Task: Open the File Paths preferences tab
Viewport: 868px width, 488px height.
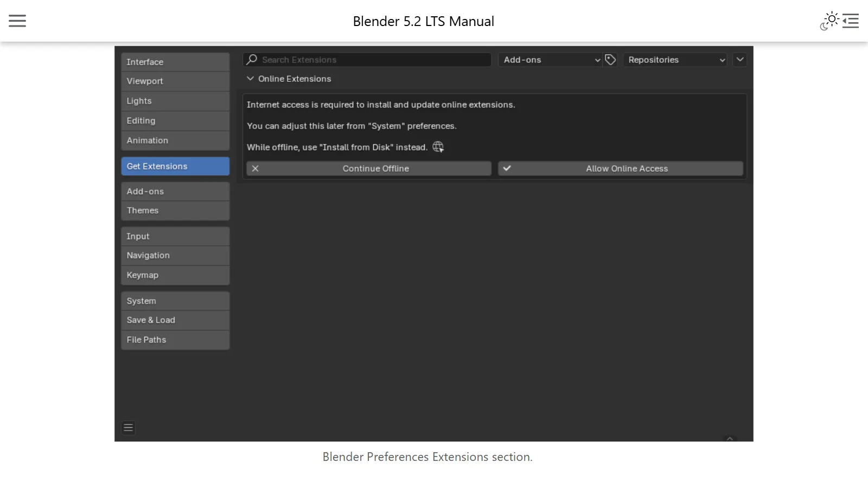Action: coord(175,339)
